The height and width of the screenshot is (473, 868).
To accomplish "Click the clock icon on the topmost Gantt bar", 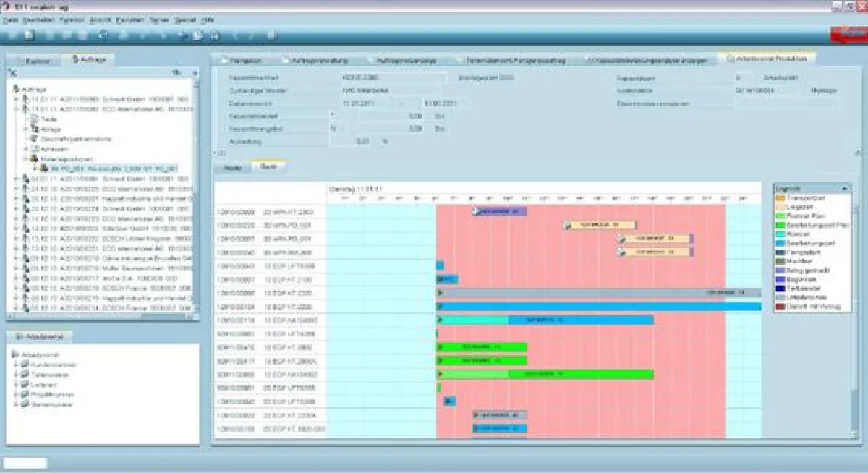I will pos(475,211).
